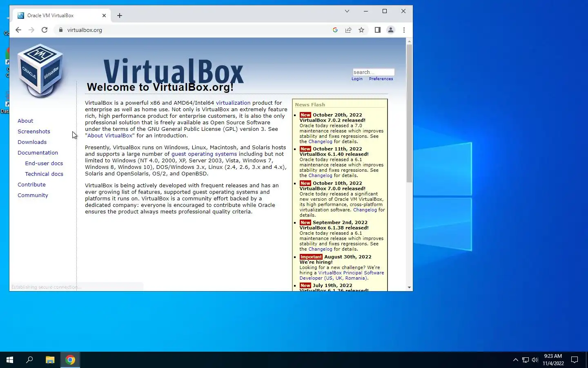Open the Chrome side panel icon
The image size is (588, 368).
(x=378, y=30)
